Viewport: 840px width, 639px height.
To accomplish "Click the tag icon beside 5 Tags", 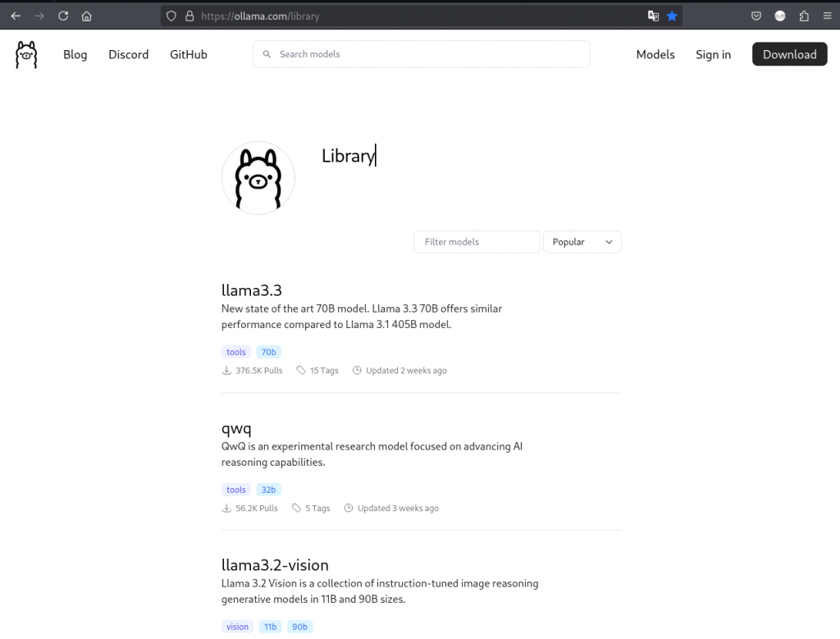I will click(296, 508).
